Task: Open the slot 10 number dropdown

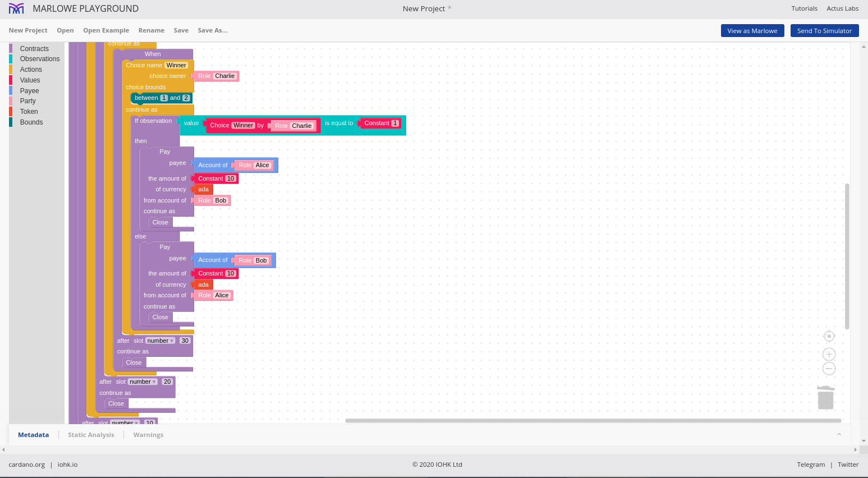Action: coord(125,422)
